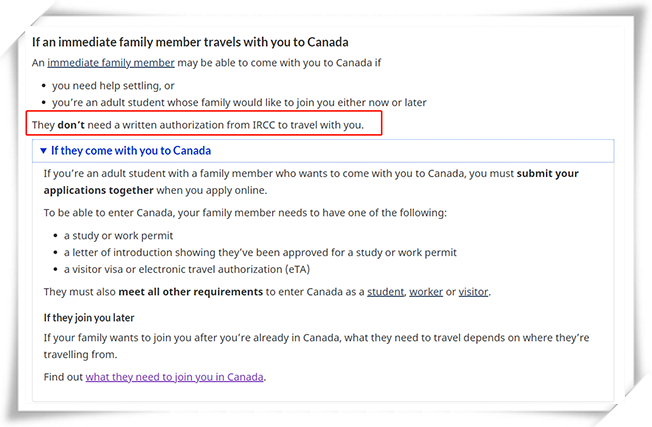This screenshot has height=427, width=652.
Task: Click the bold phrase 'meet all other requirements'
Action: 190,292
